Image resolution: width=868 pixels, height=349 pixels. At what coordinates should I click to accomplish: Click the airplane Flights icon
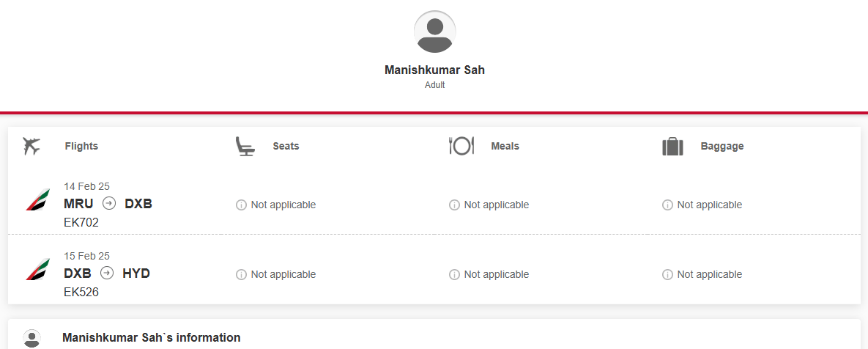point(32,146)
